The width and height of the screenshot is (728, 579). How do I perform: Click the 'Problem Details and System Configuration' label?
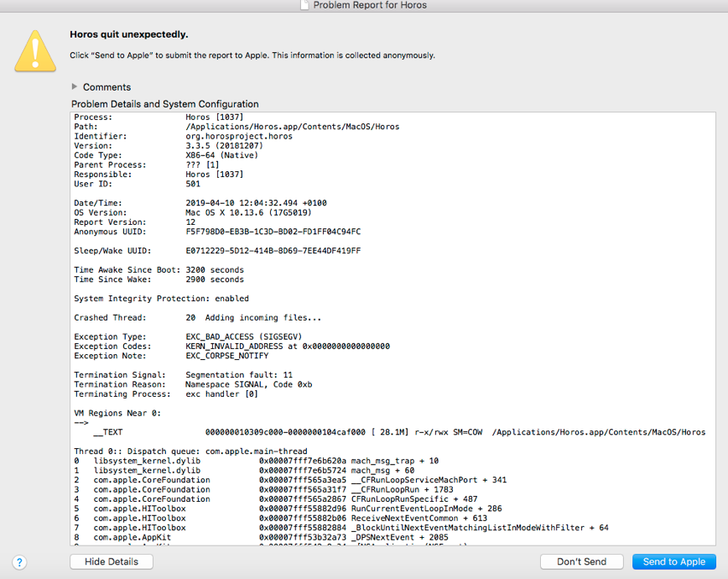pos(166,102)
